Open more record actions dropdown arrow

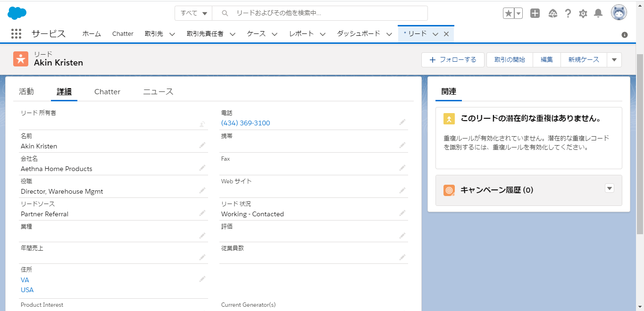614,60
